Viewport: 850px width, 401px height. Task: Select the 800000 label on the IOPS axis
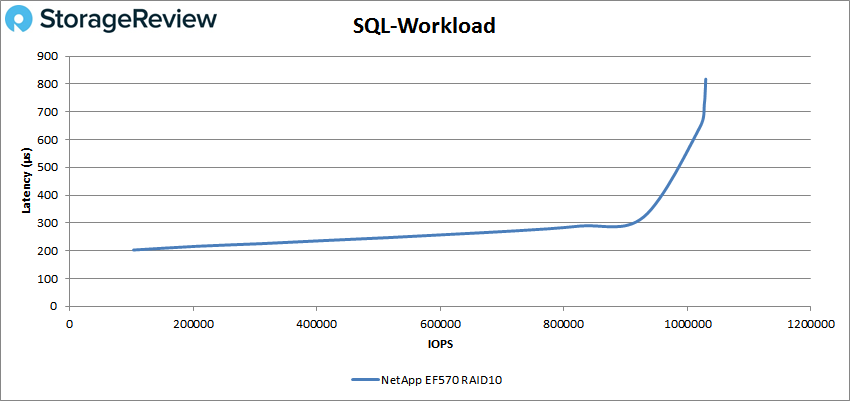(x=563, y=324)
